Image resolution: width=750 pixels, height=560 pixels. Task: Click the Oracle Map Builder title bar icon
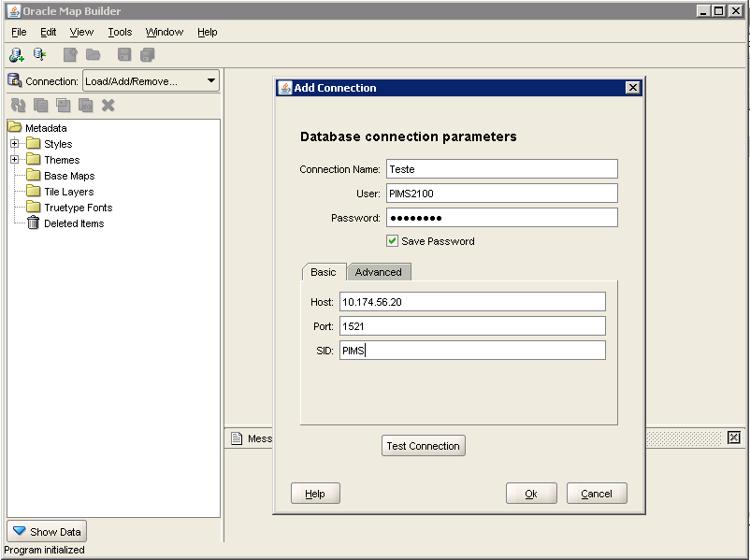click(x=14, y=11)
